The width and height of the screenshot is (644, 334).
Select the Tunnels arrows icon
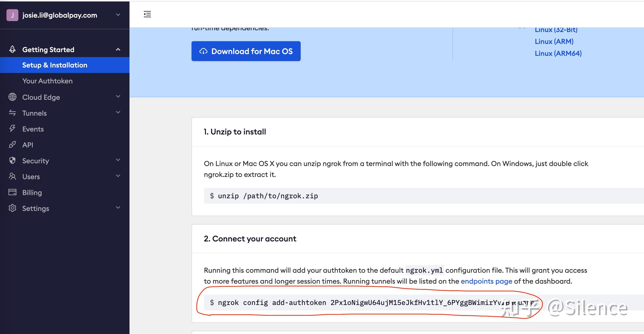pyautogui.click(x=12, y=113)
